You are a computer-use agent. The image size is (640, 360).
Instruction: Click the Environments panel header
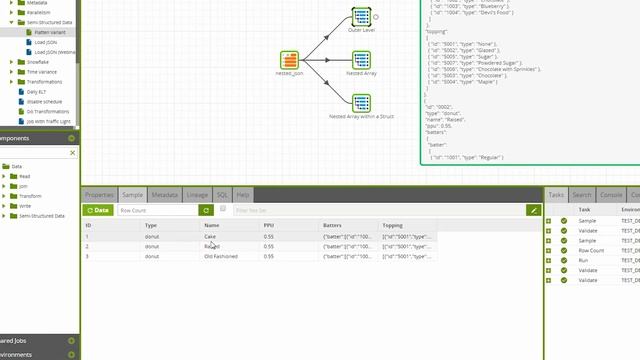tap(39, 355)
